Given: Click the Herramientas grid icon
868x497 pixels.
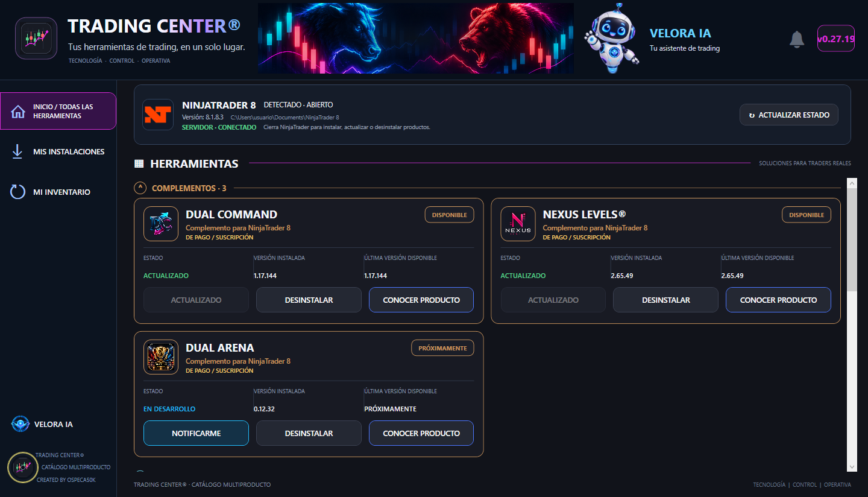Looking at the screenshot, I should (139, 163).
